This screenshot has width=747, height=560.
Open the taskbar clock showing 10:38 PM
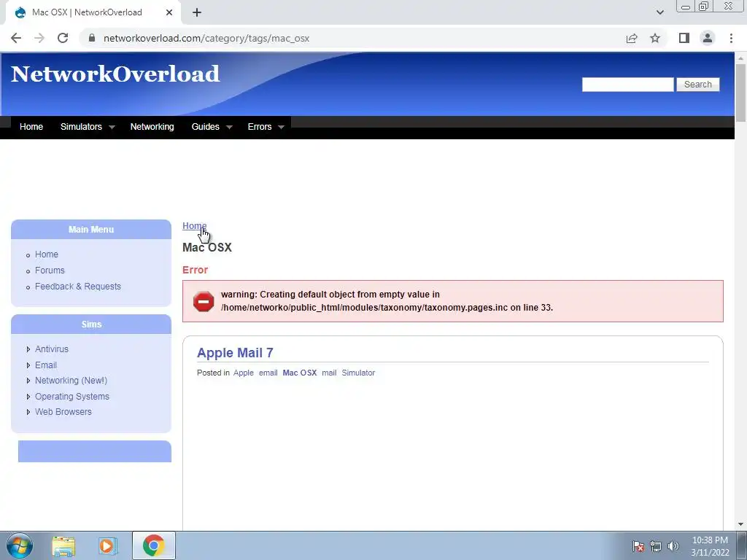pyautogui.click(x=710, y=546)
